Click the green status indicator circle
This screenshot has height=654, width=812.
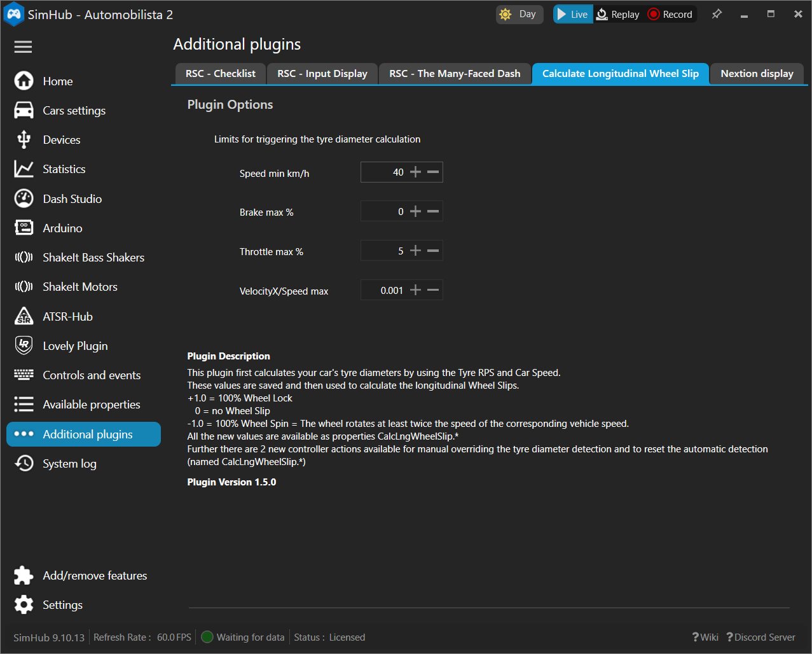207,637
